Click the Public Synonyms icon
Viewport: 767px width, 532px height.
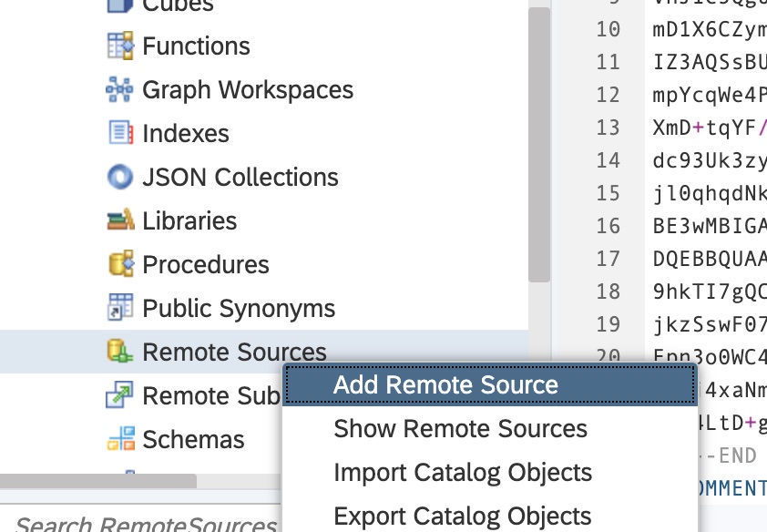click(120, 308)
